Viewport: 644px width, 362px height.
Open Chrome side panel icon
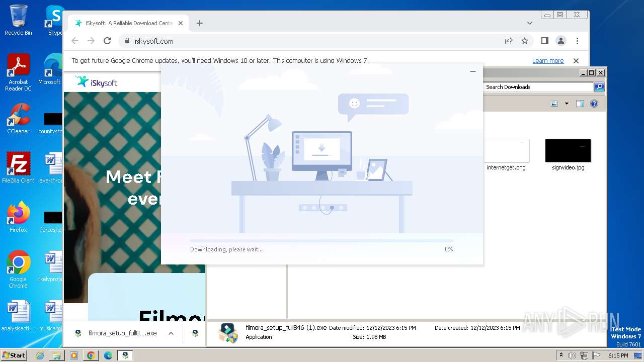pos(544,41)
